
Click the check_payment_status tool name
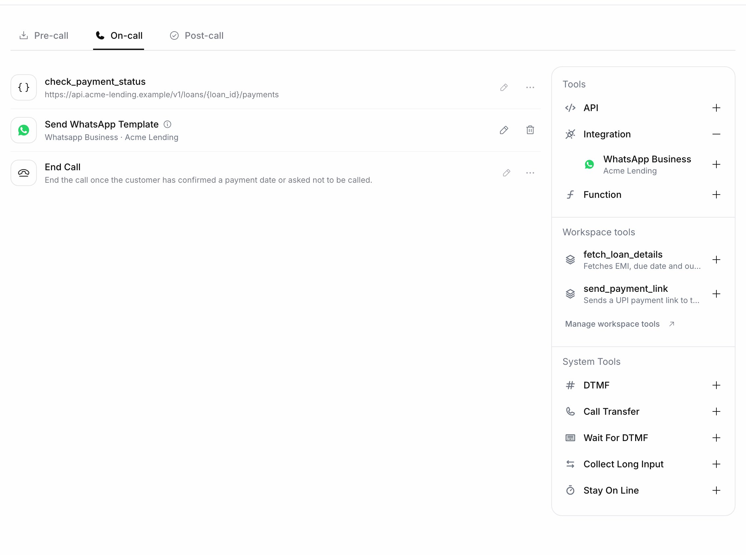[95, 82]
